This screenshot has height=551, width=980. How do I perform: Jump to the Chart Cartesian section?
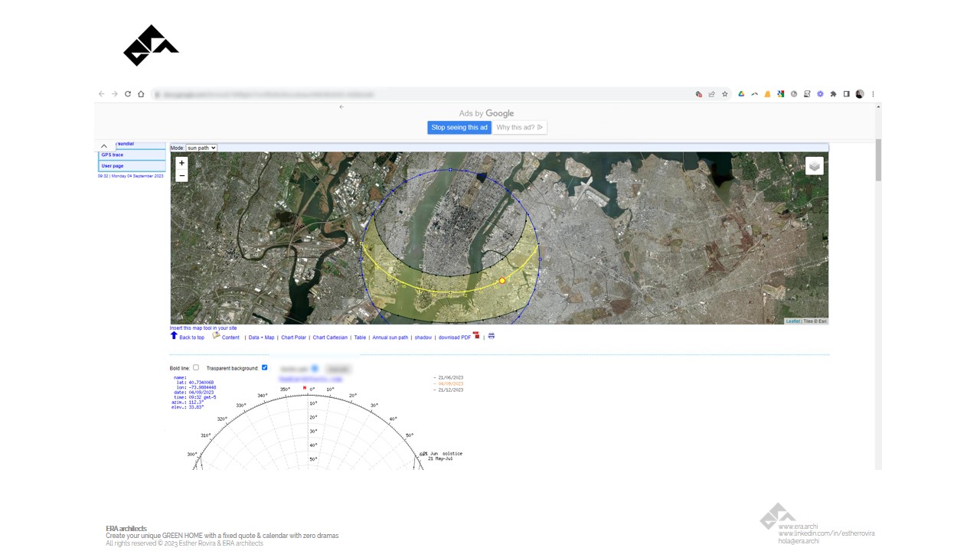(330, 337)
